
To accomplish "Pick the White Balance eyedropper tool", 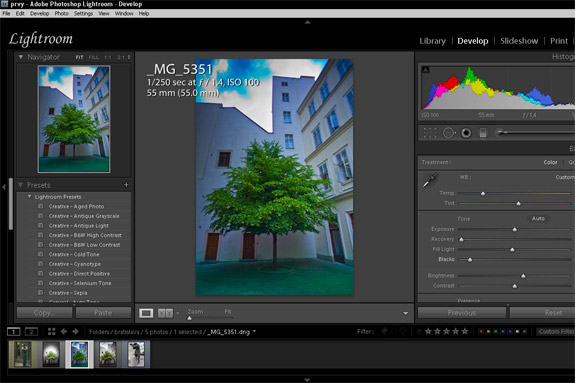I will (x=430, y=180).
